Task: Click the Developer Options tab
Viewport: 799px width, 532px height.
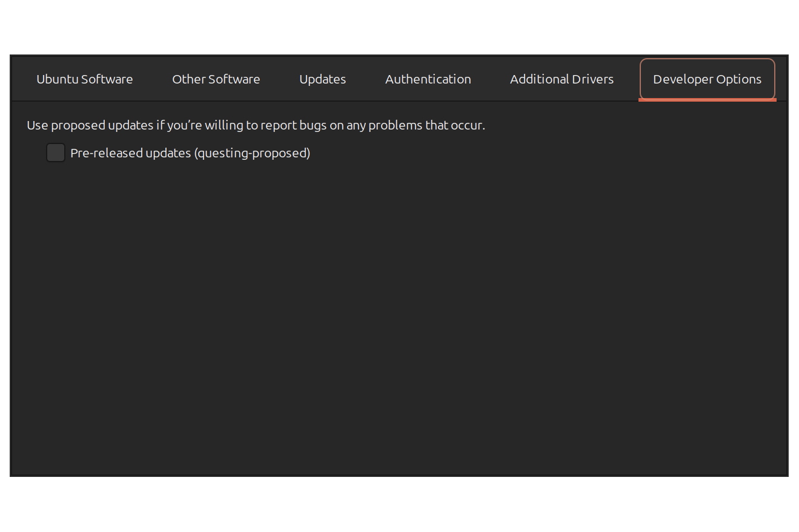Action: pos(707,79)
